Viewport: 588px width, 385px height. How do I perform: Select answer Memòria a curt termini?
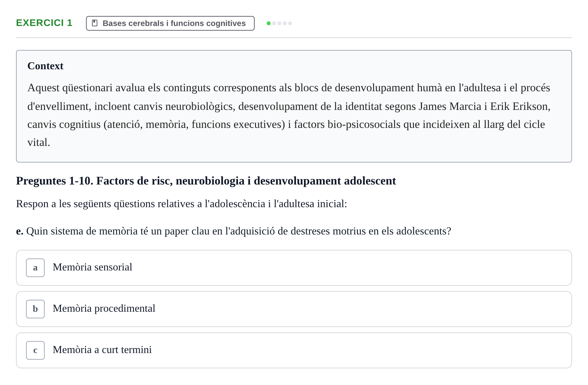coord(294,350)
